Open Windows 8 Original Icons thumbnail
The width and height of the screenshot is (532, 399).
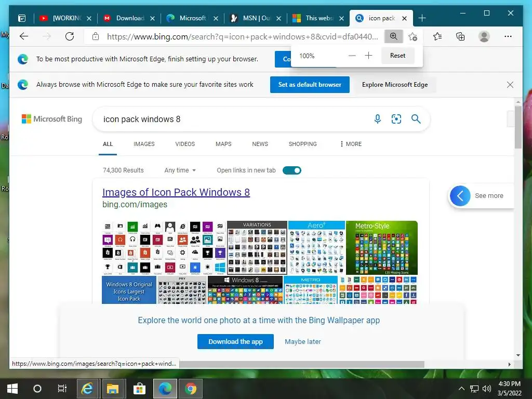129,290
